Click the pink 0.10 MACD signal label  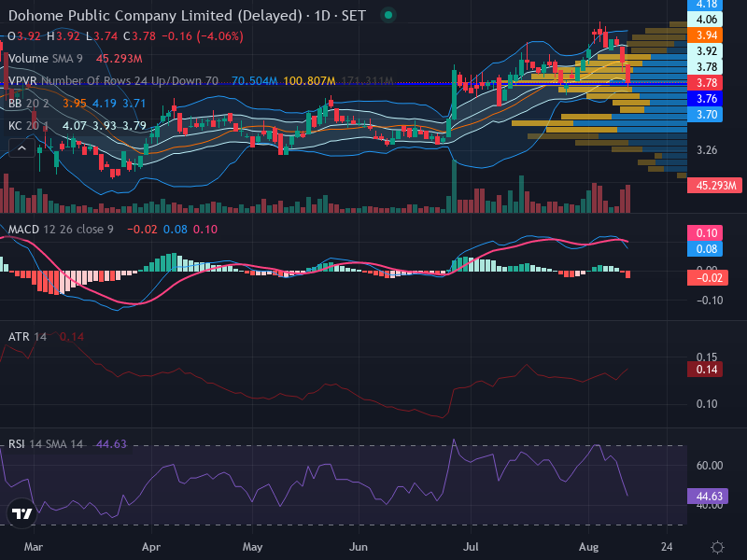(705, 232)
